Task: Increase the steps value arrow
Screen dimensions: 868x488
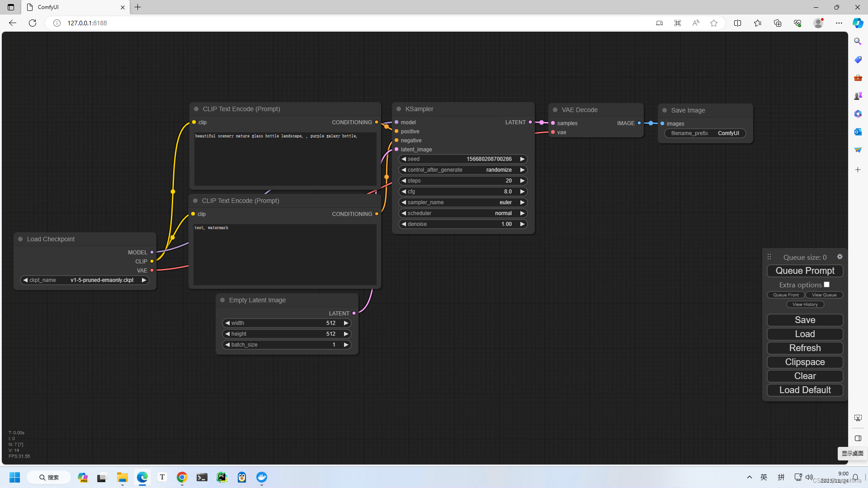Action: coord(522,181)
